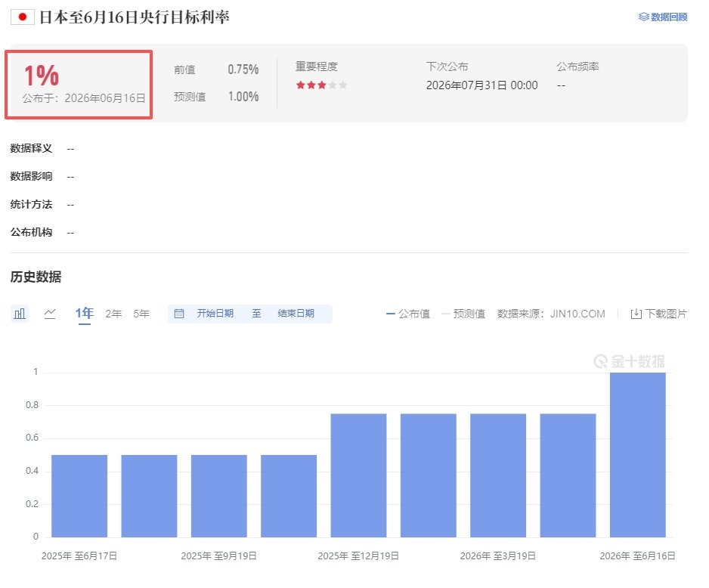Set the 开始日期 start date field
Viewport: 709px width, 588px height.
(215, 314)
